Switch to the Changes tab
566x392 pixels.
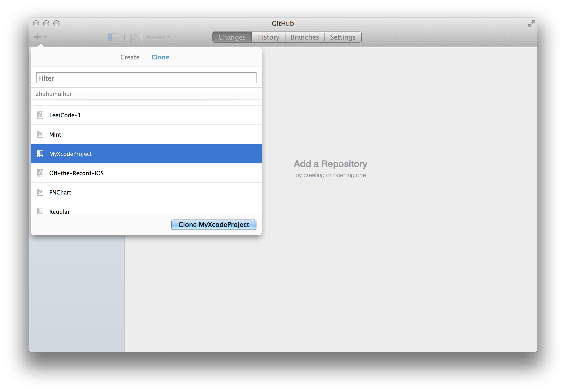(x=232, y=37)
